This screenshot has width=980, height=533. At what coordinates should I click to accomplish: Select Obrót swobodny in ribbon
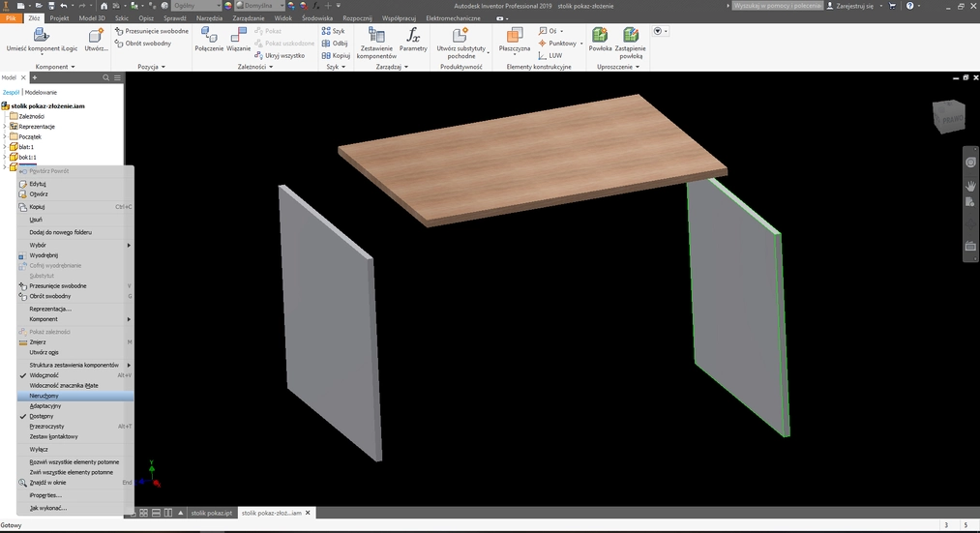pyautogui.click(x=143, y=44)
